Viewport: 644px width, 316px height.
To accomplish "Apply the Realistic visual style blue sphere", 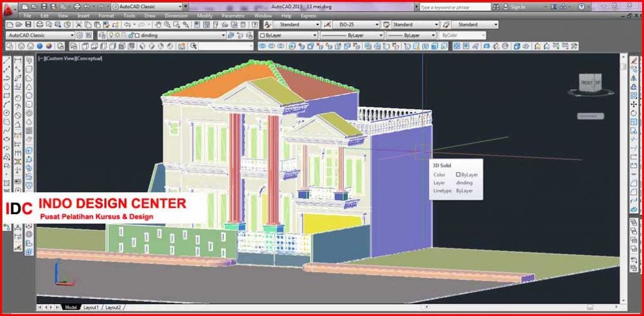I will [x=40, y=46].
